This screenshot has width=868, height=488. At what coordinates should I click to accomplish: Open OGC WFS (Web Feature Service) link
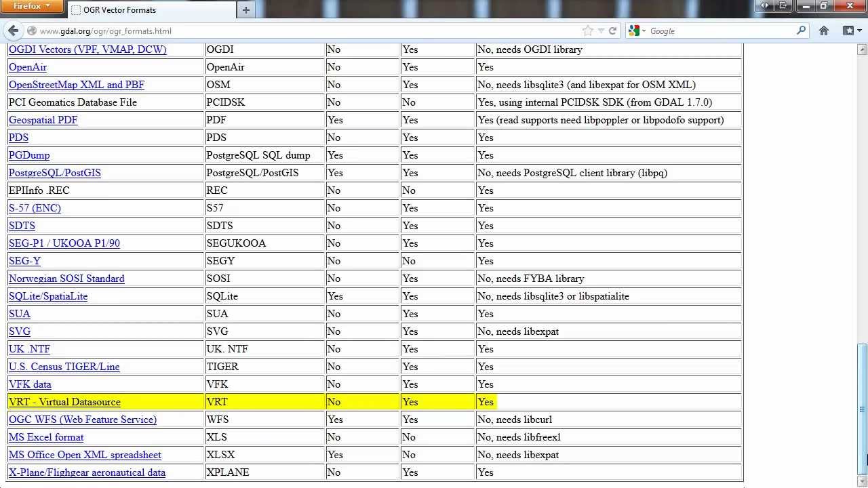[x=83, y=420]
